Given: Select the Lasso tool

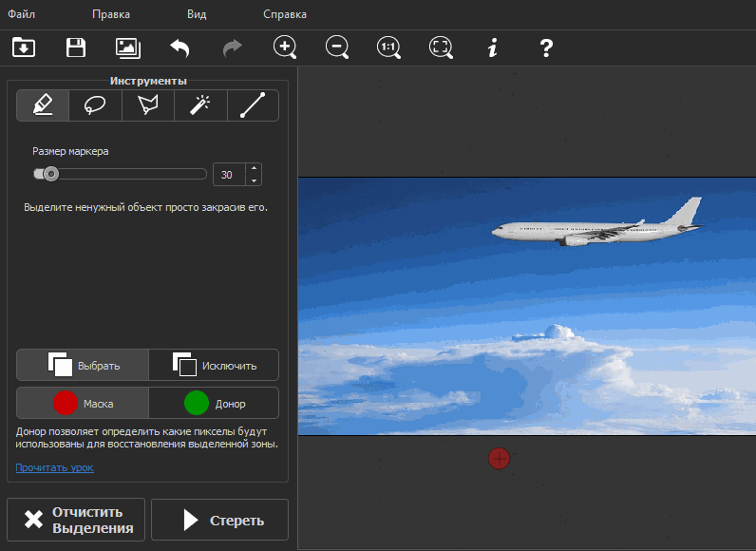Looking at the screenshot, I should click(x=95, y=105).
